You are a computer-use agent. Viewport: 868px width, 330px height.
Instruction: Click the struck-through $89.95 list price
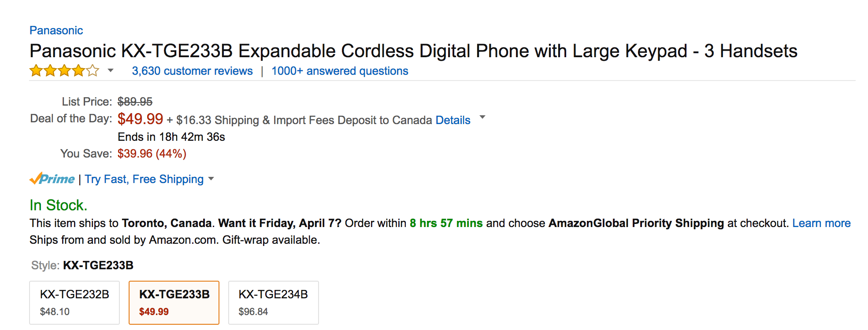point(135,102)
